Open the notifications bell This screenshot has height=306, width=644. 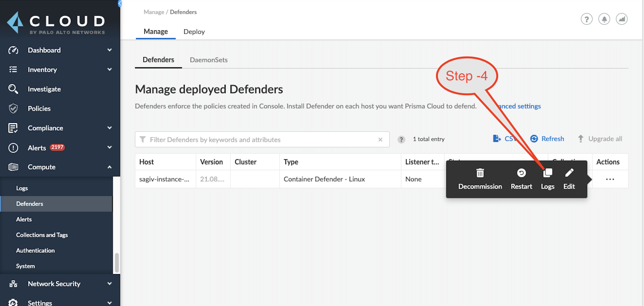point(604,19)
